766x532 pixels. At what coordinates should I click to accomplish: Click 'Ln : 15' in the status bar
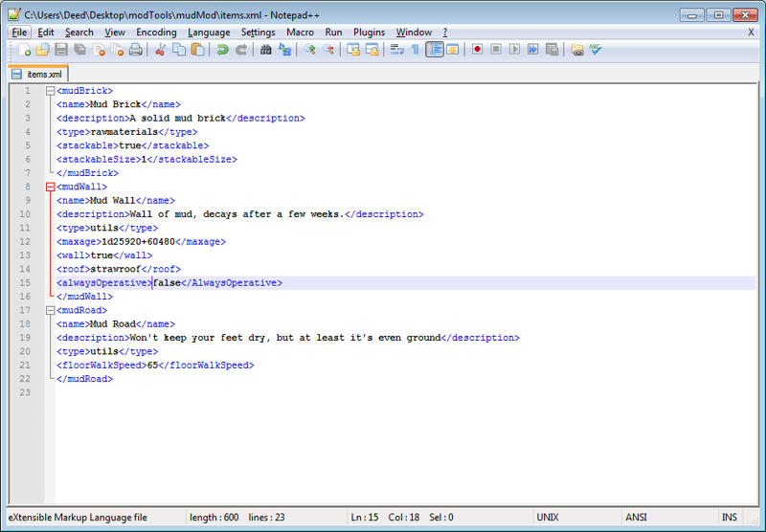coord(365,518)
